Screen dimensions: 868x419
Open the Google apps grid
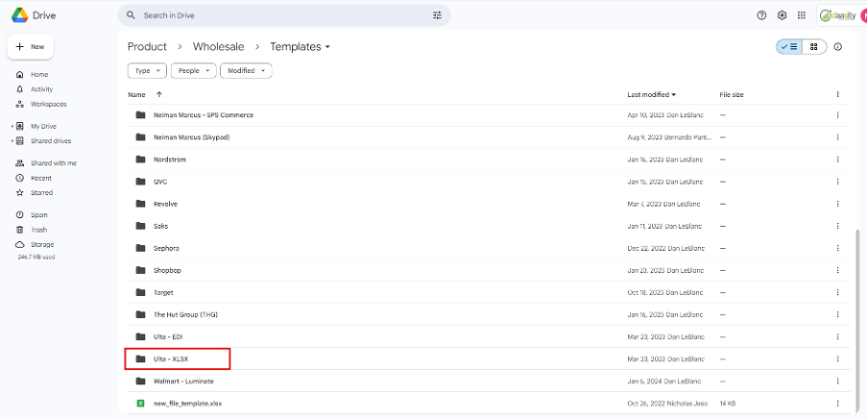click(x=802, y=15)
